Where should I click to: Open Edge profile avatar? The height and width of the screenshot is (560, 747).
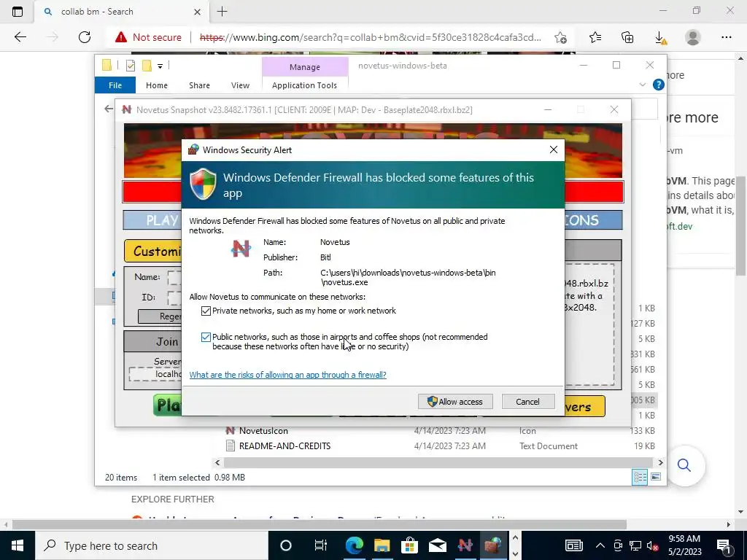click(693, 37)
